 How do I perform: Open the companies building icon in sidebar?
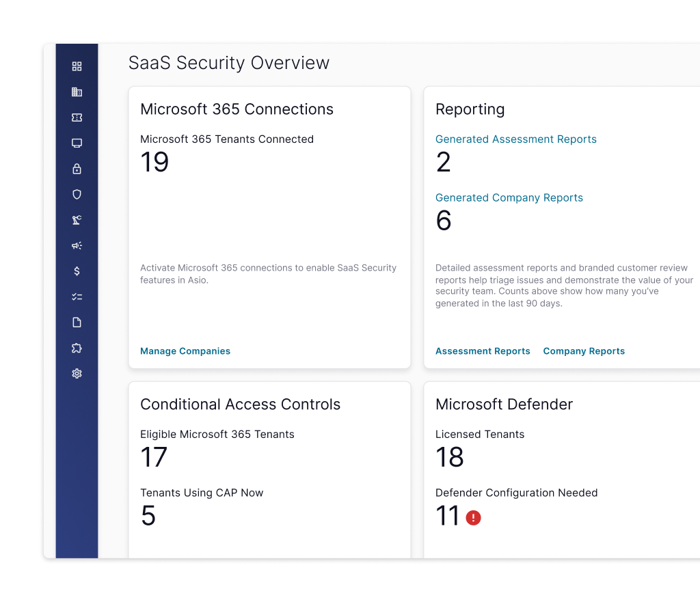pyautogui.click(x=77, y=92)
